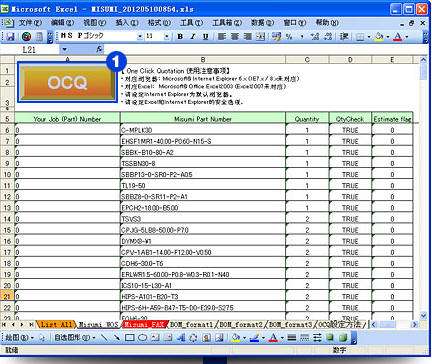Click the Align Left icon
The image size is (432, 364).
tap(222, 36)
